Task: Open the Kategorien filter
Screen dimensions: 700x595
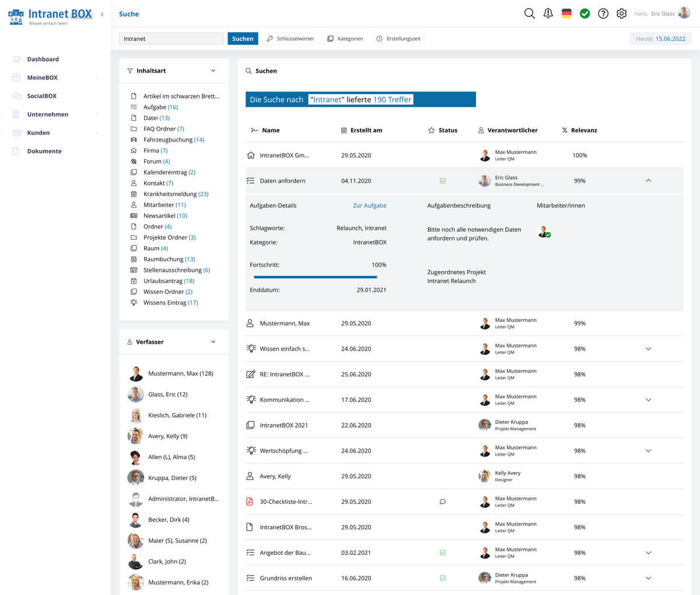Action: [x=345, y=38]
